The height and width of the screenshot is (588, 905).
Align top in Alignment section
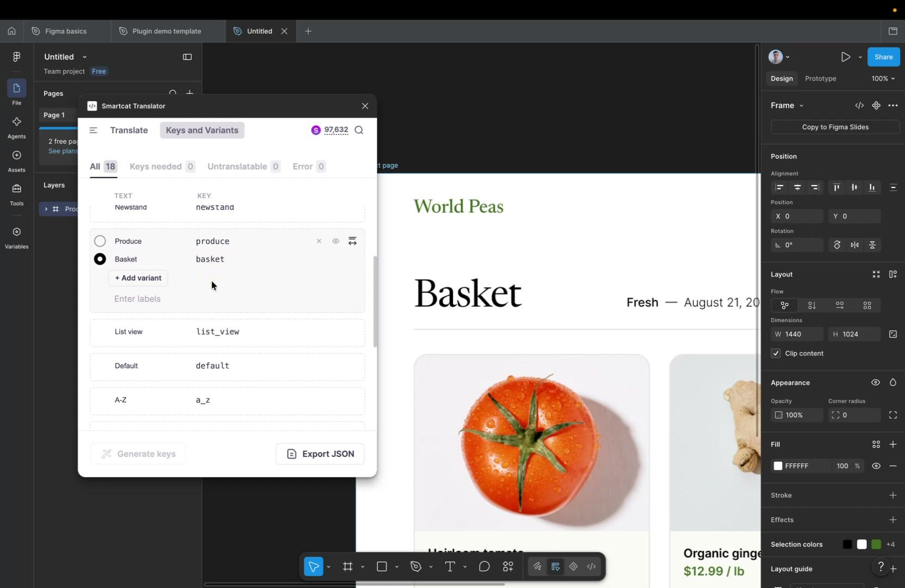(836, 187)
